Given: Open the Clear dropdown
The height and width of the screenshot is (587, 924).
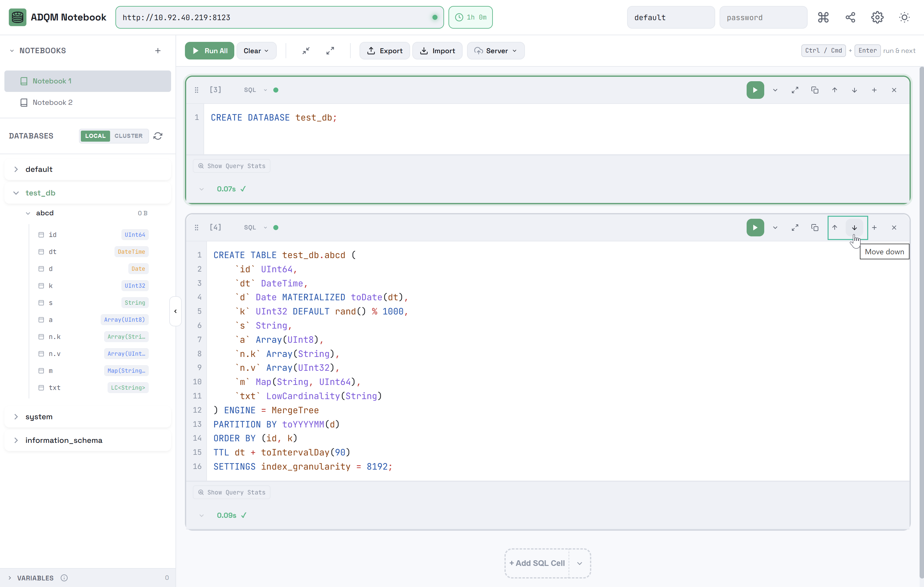Looking at the screenshot, I should pos(256,51).
